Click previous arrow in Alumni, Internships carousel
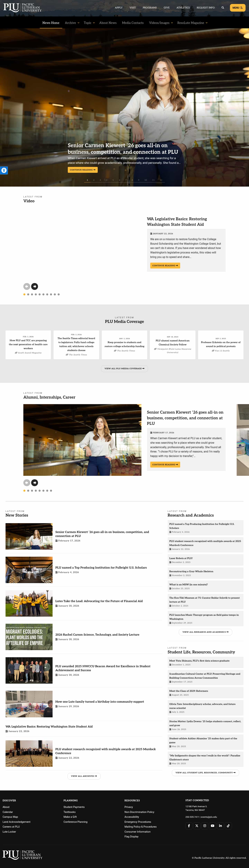Screen dimensions: 249x868 point(27,483)
